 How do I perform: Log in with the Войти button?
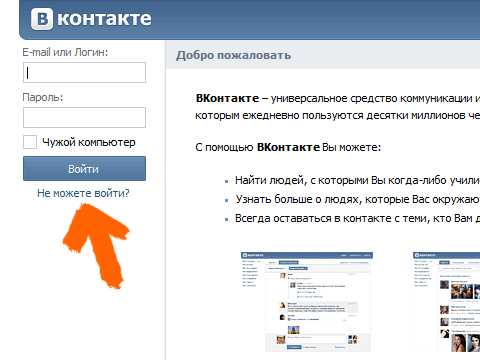click(84, 169)
